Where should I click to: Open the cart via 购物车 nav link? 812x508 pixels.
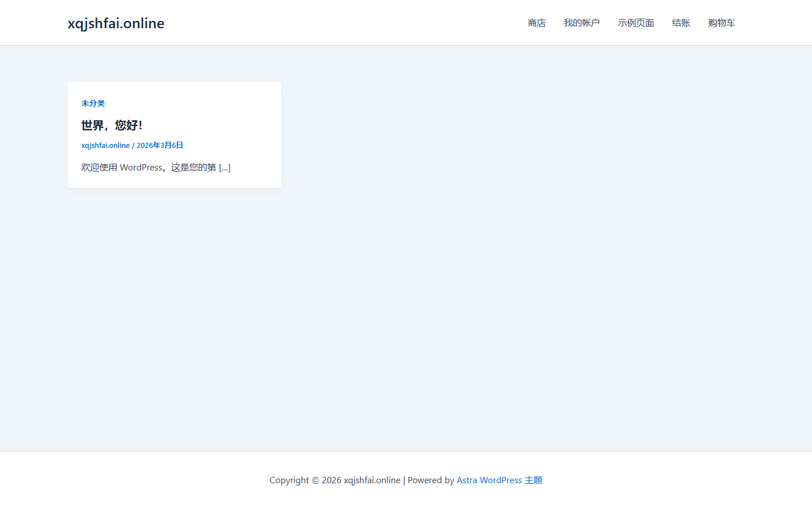722,23
